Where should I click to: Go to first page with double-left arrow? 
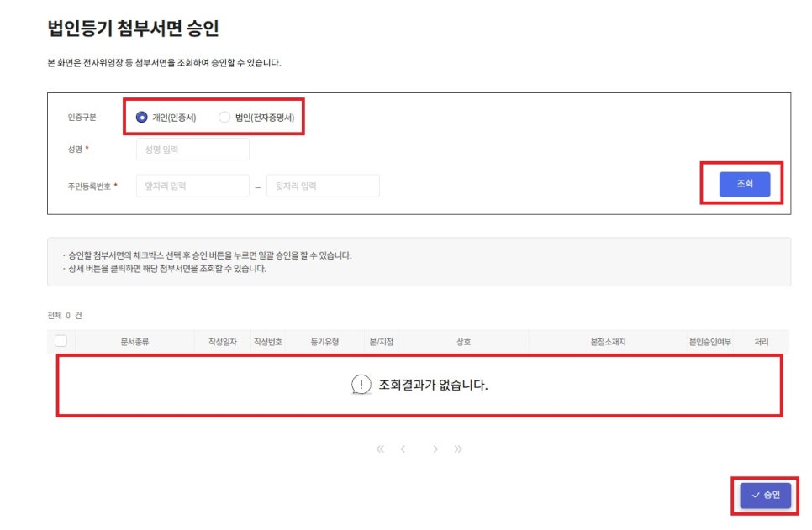(x=380, y=449)
